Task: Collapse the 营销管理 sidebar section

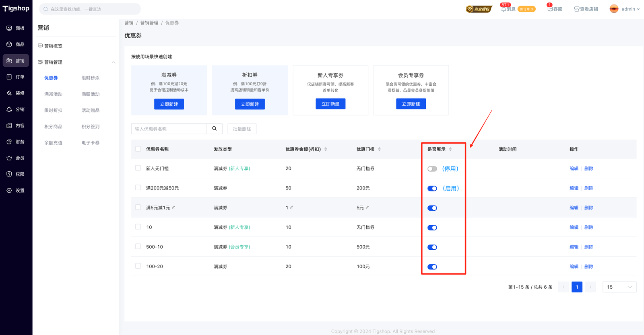Action: pos(114,62)
